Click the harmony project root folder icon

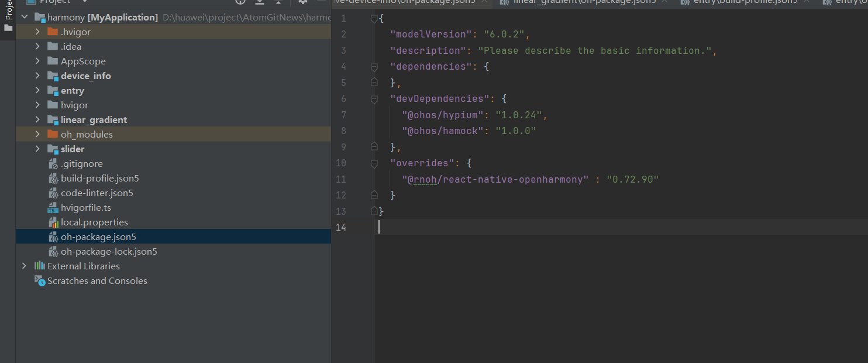[40, 18]
